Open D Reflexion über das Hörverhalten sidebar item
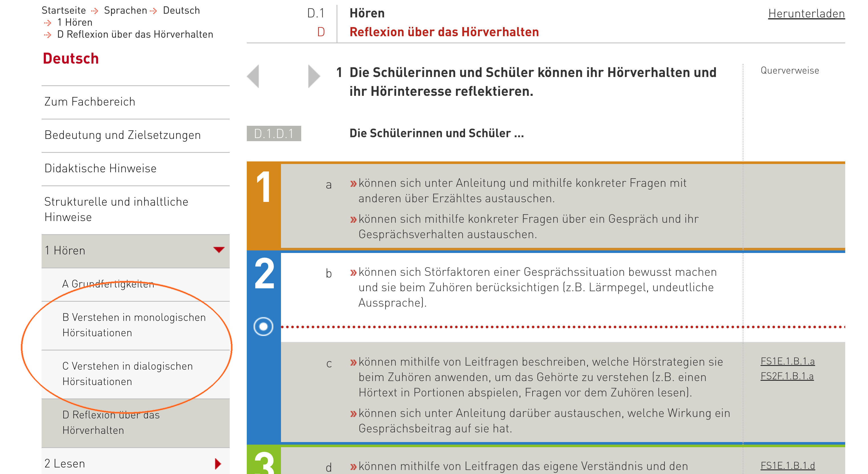The height and width of the screenshot is (474, 868). (x=135, y=423)
